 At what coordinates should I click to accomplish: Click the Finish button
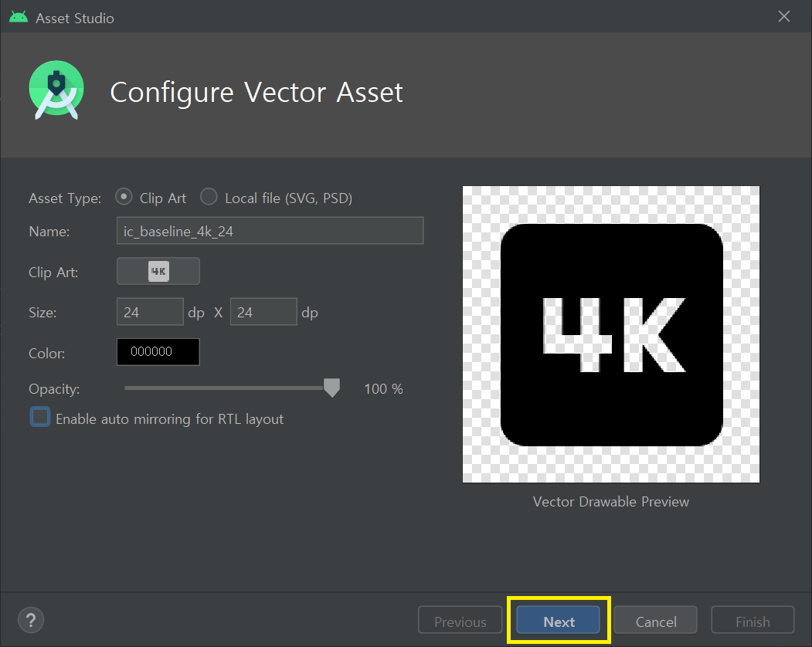click(753, 622)
